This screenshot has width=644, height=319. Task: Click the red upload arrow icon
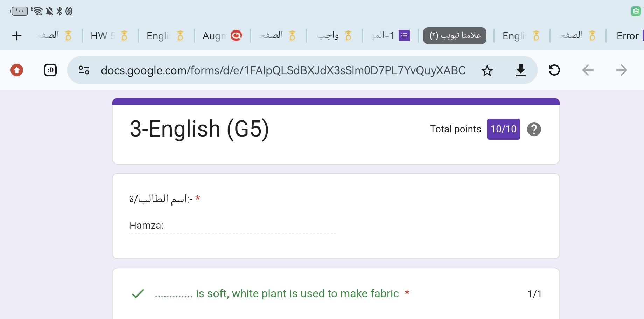coord(17,70)
